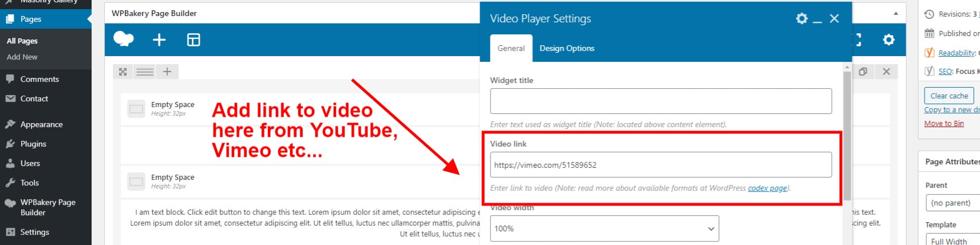
Task: Click the Contact envelope icon
Action: pyautogui.click(x=10, y=98)
